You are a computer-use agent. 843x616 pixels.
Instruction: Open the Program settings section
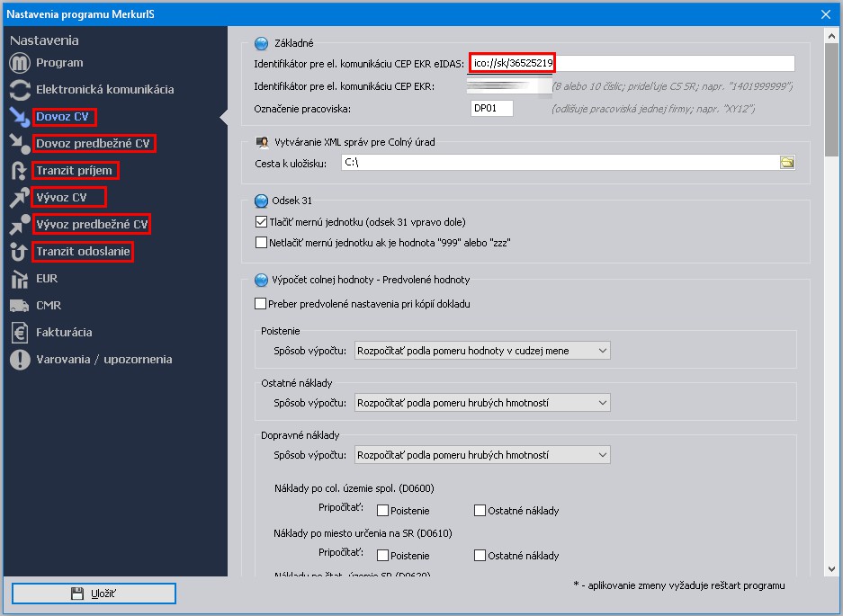tap(59, 63)
